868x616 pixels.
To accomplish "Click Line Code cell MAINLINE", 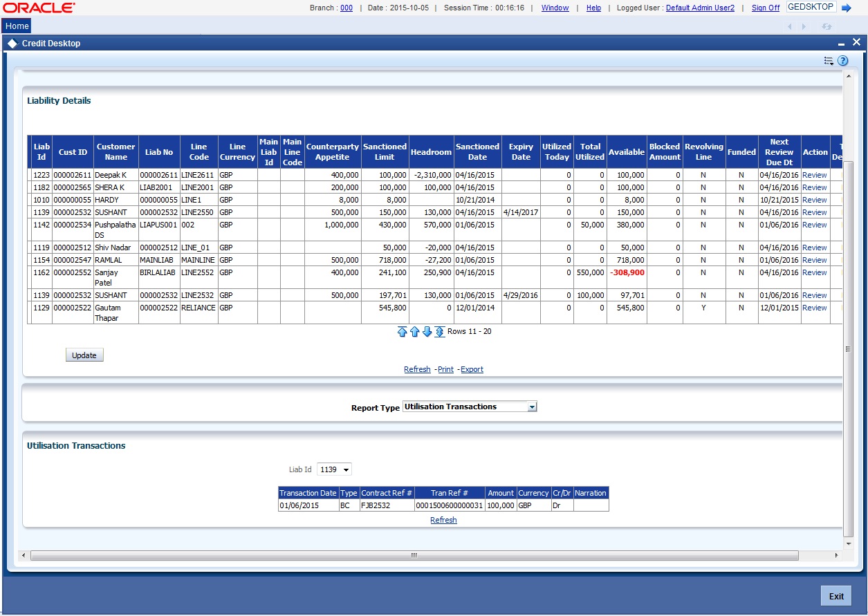I will click(x=198, y=260).
